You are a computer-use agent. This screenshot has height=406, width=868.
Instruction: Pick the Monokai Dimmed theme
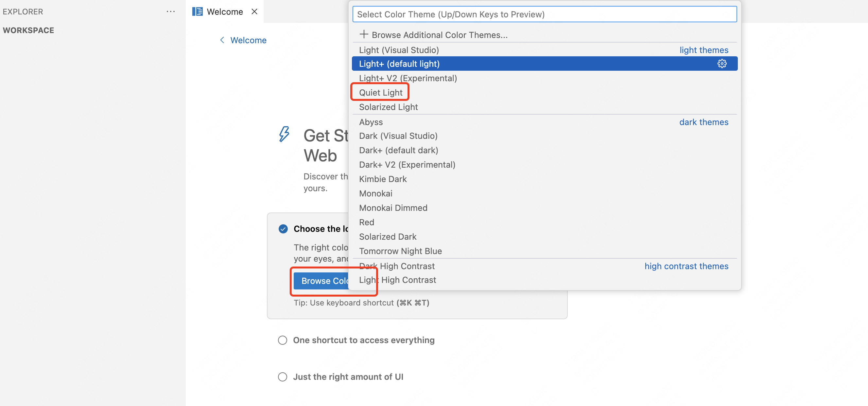pyautogui.click(x=393, y=208)
